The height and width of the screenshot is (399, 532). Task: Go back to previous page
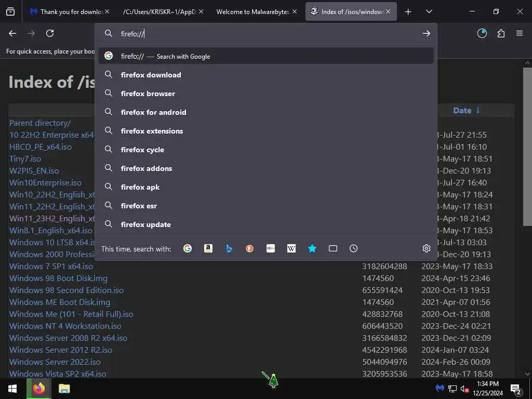click(12, 33)
